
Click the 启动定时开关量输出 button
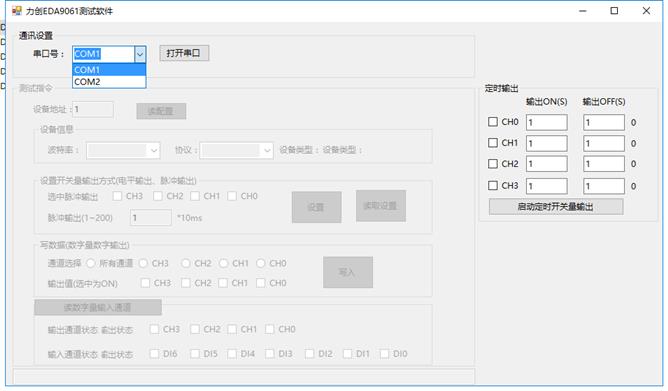click(556, 207)
